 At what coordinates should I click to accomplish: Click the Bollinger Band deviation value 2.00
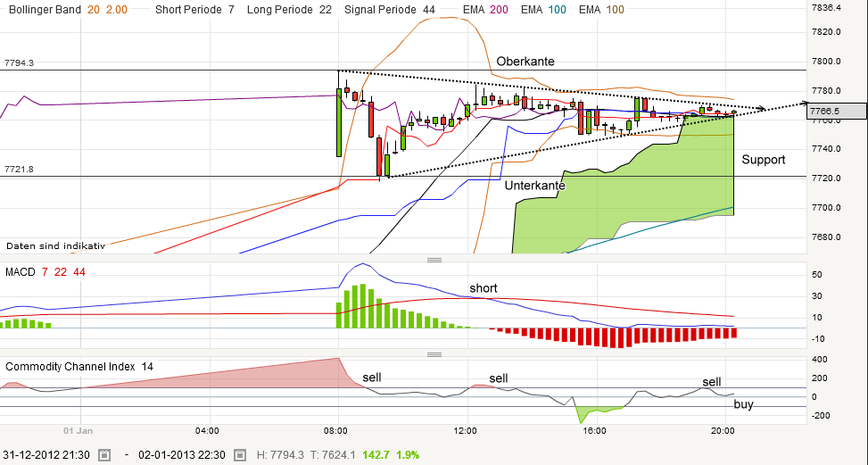pos(116,10)
